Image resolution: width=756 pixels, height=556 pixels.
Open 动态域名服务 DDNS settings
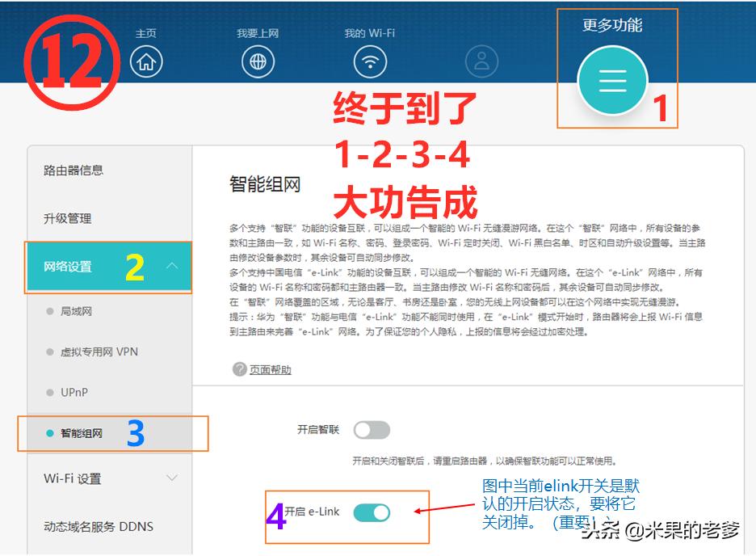(97, 526)
